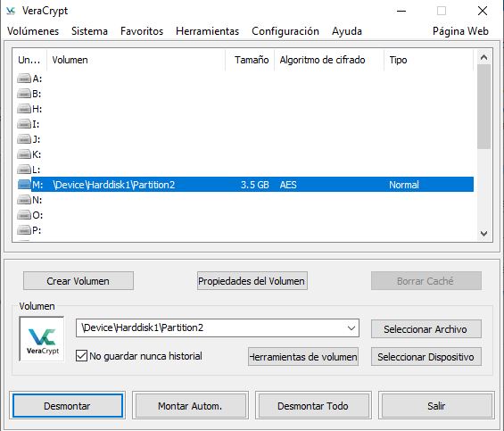The height and width of the screenshot is (431, 504).
Task: Select the P: drive slot icon
Action: 24,230
